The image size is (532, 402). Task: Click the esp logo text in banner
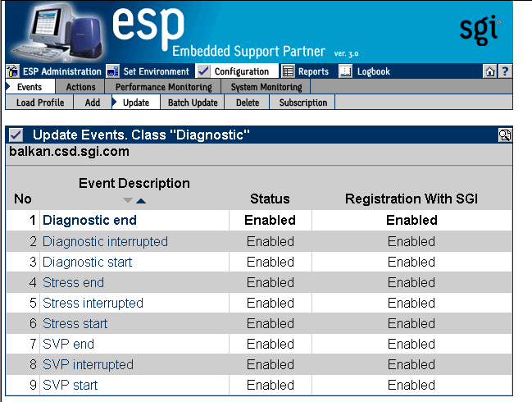148,28
